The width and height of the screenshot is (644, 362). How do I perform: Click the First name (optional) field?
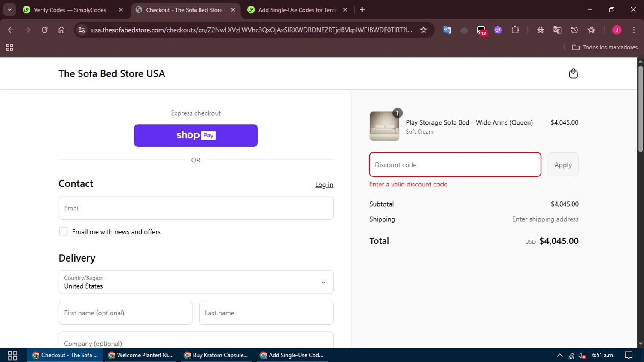coord(125,313)
